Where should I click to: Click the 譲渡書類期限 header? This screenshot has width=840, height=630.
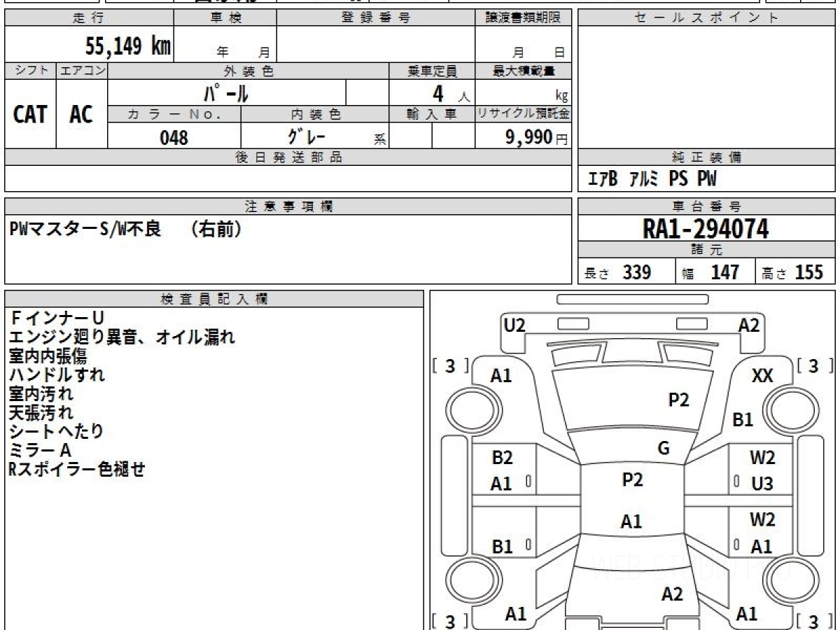523,18
